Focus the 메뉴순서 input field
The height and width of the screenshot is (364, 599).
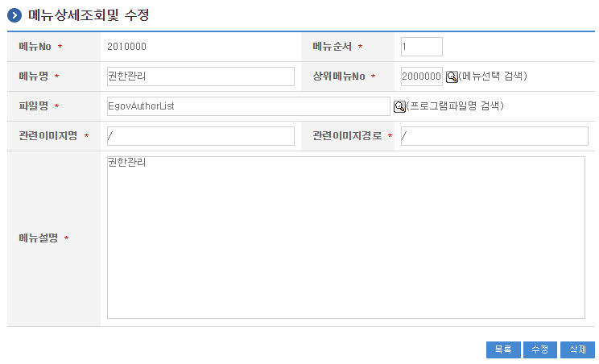pyautogui.click(x=421, y=47)
